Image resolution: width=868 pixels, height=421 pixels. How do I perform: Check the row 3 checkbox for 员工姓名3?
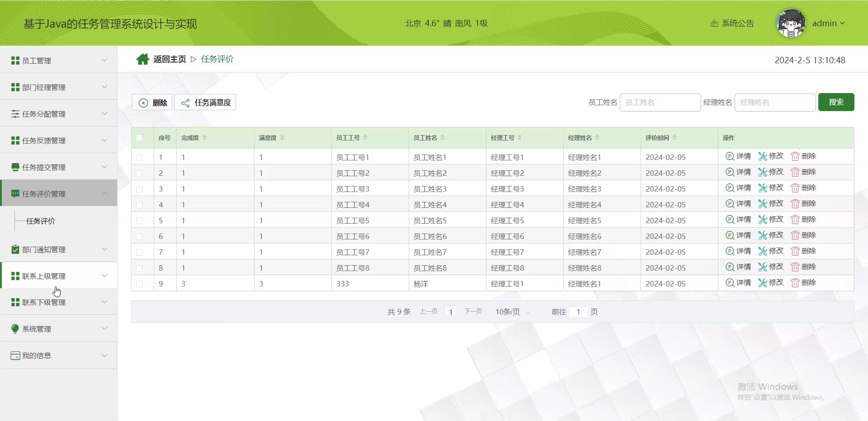(139, 189)
